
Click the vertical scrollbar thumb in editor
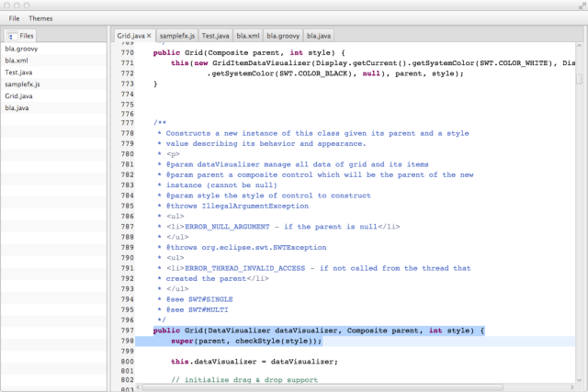point(580,79)
